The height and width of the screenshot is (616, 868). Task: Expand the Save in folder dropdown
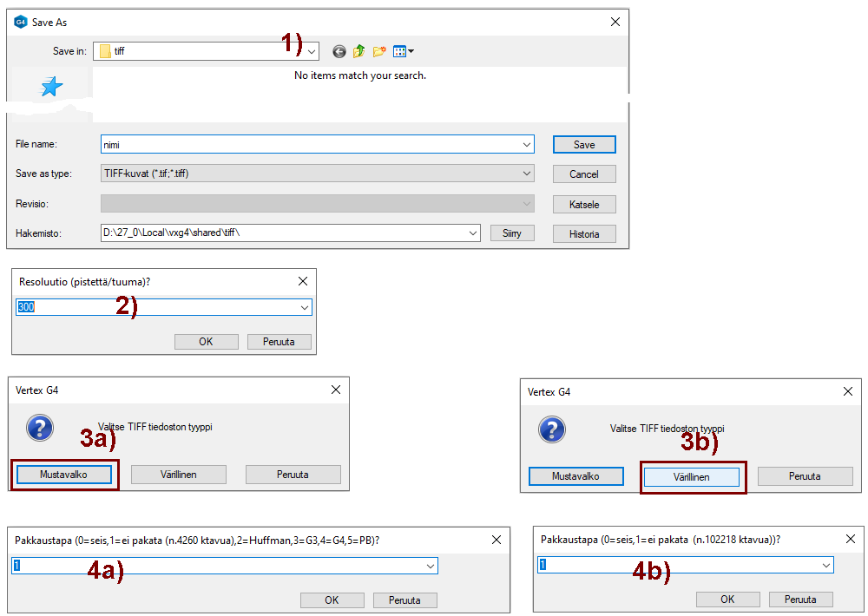click(312, 51)
